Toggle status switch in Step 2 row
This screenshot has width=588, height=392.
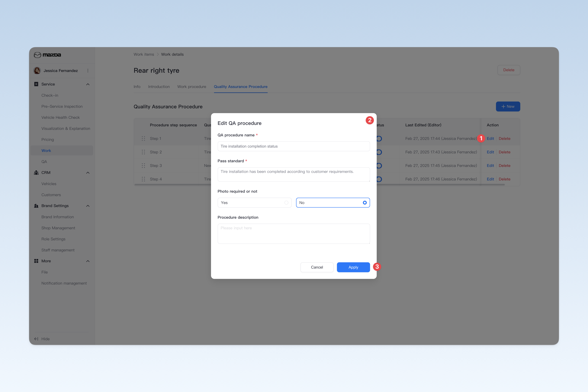379,152
